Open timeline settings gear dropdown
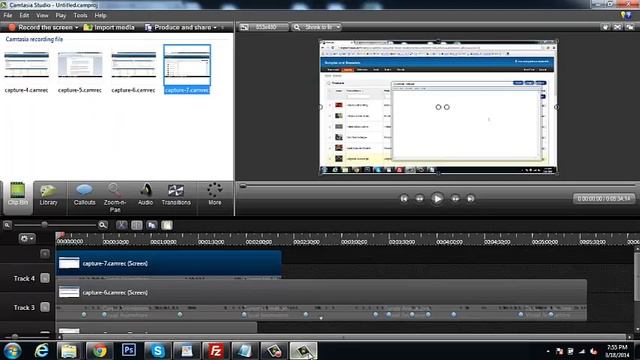The width and height of the screenshot is (640, 360). click(27, 238)
